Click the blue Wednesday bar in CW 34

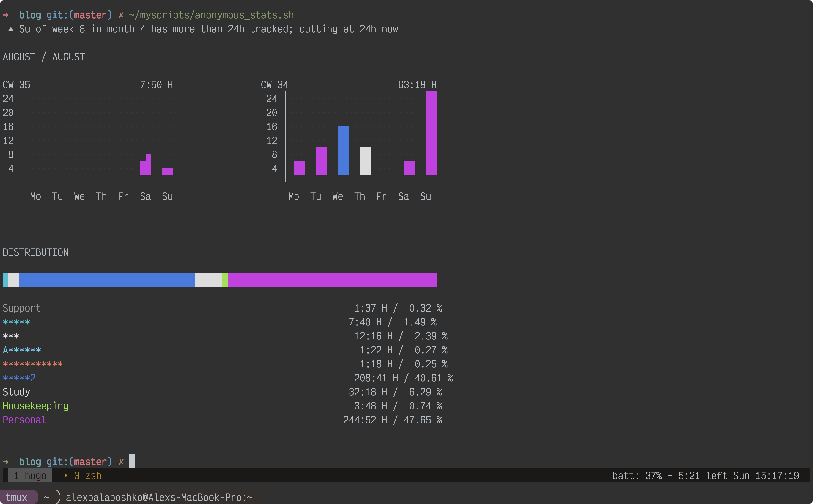(x=343, y=151)
